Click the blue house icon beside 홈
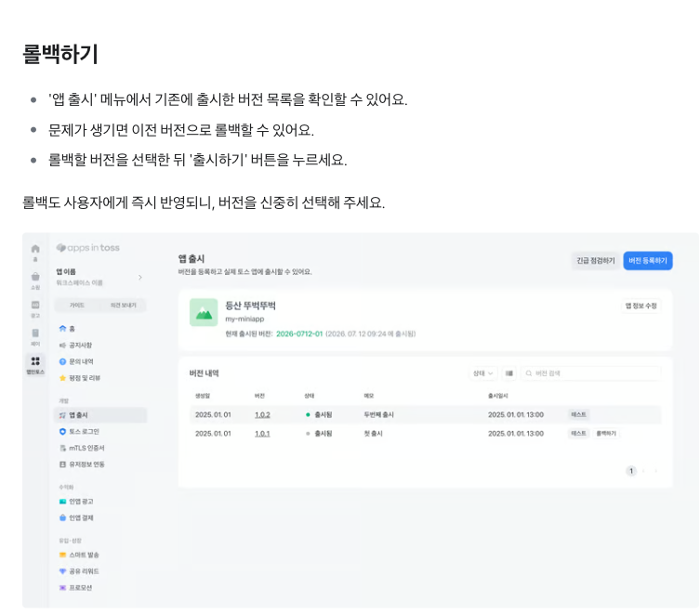 pos(62,329)
